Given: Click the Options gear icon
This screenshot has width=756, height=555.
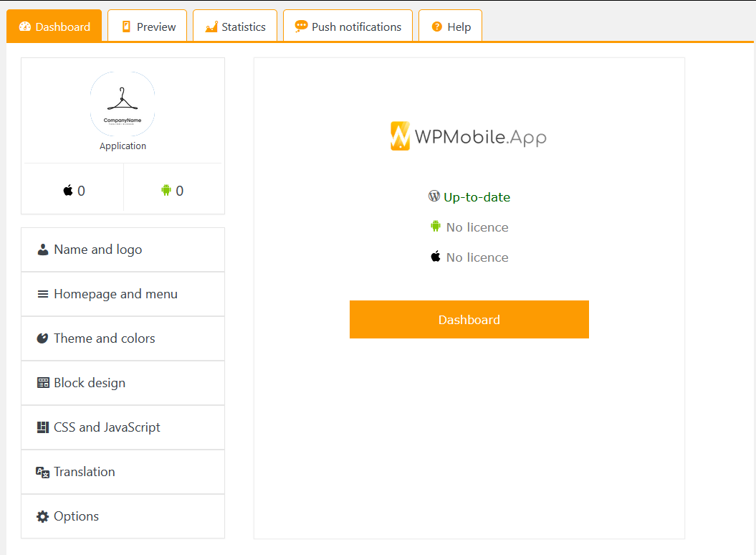Looking at the screenshot, I should tap(43, 516).
